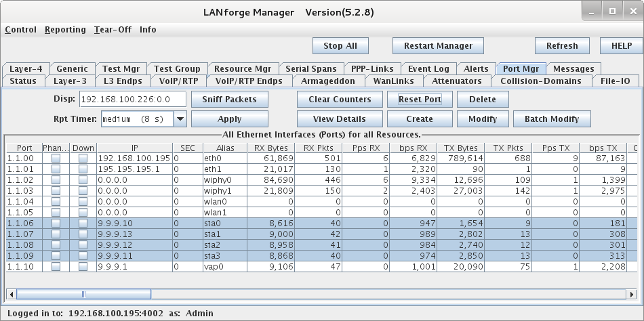Click the Create button
The height and width of the screenshot is (321, 644).
coord(420,119)
